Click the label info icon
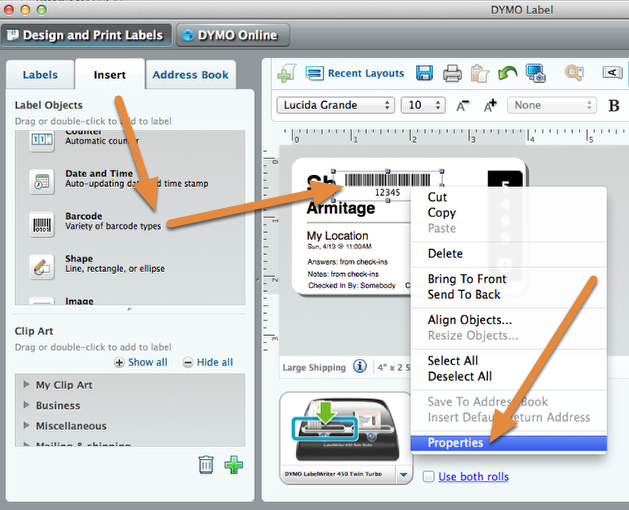This screenshot has height=510, width=629. [360, 366]
